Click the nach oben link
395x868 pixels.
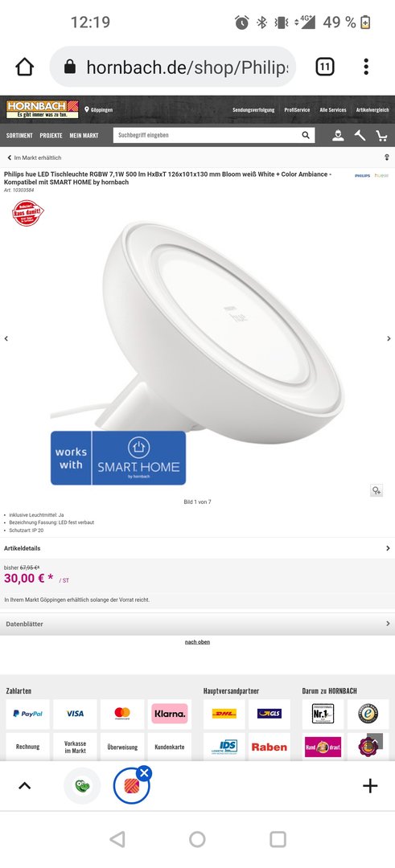197,642
